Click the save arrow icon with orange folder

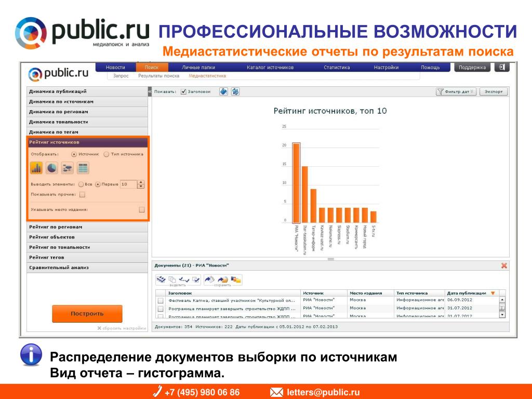coord(223,279)
